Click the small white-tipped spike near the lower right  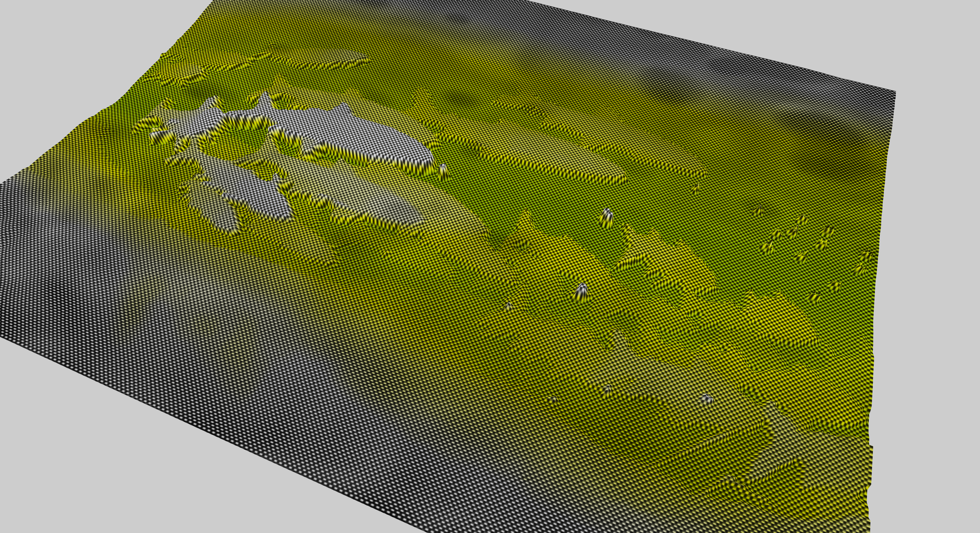(x=707, y=398)
